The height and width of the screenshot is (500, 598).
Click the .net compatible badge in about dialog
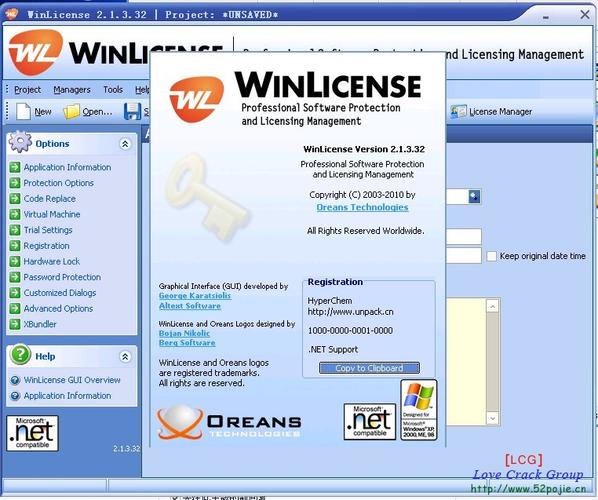point(370,421)
